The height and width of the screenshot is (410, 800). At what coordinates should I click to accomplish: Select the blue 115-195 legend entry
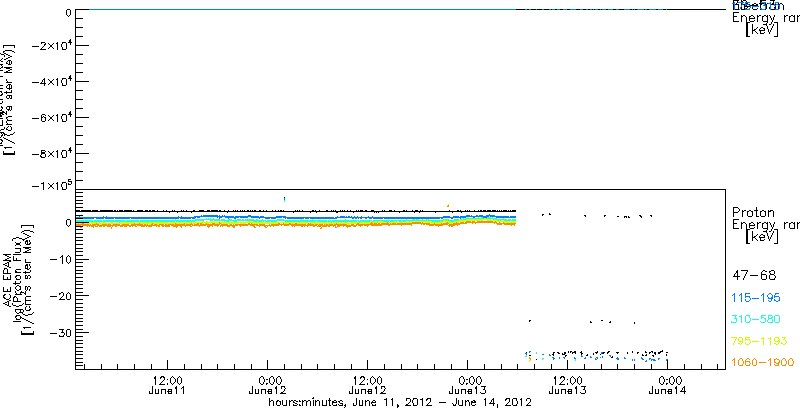click(x=756, y=298)
